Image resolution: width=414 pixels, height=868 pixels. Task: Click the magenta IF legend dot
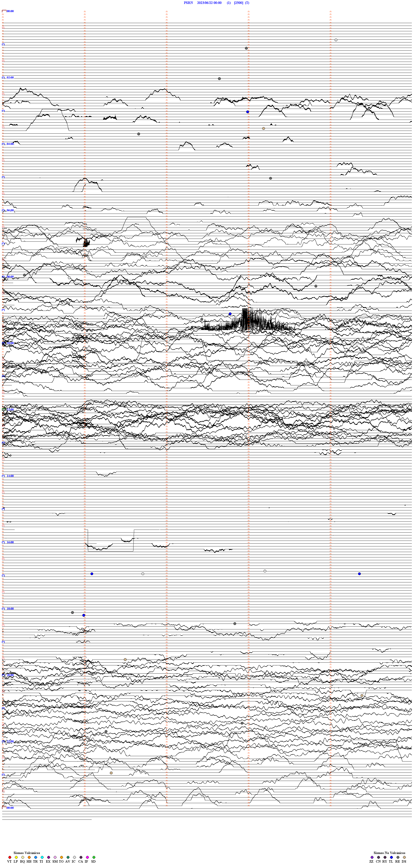[88, 857]
